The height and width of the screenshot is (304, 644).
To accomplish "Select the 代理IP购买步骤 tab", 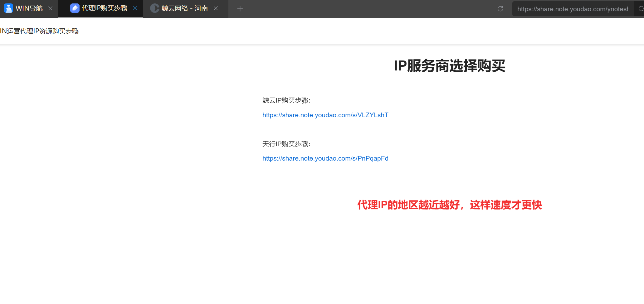I will [x=100, y=8].
